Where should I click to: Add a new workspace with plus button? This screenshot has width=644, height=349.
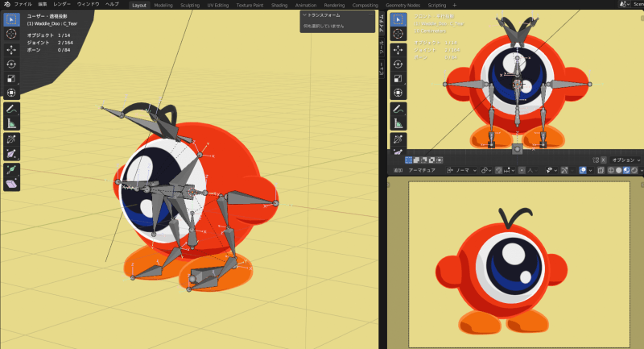(x=454, y=5)
